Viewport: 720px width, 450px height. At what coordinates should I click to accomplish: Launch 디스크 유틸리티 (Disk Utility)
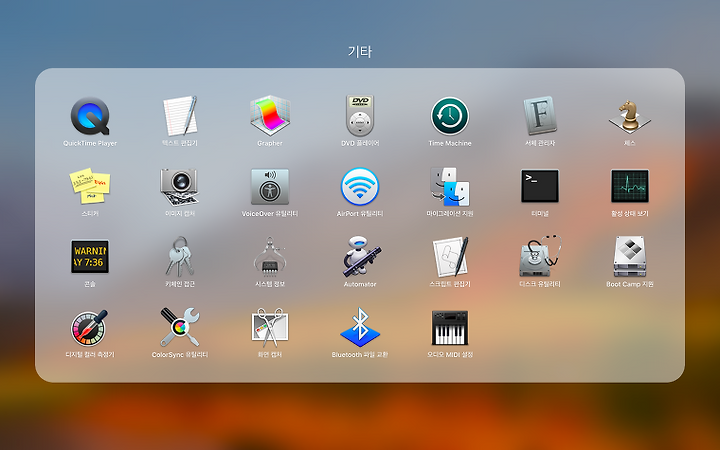[540, 257]
